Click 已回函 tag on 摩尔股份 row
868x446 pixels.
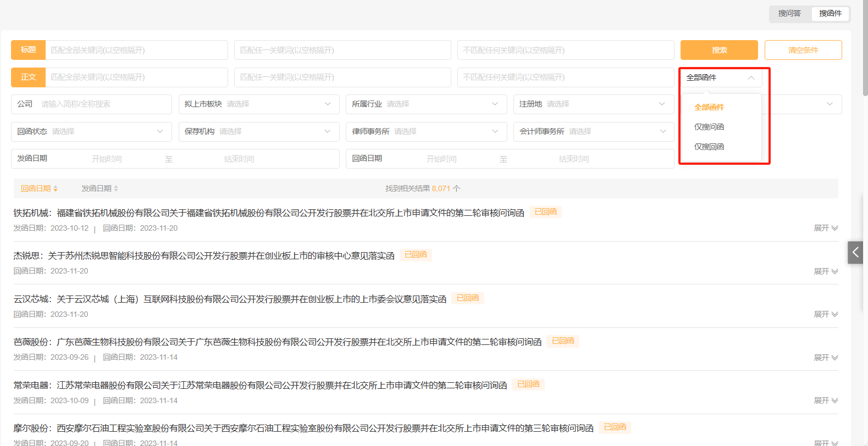(615, 427)
